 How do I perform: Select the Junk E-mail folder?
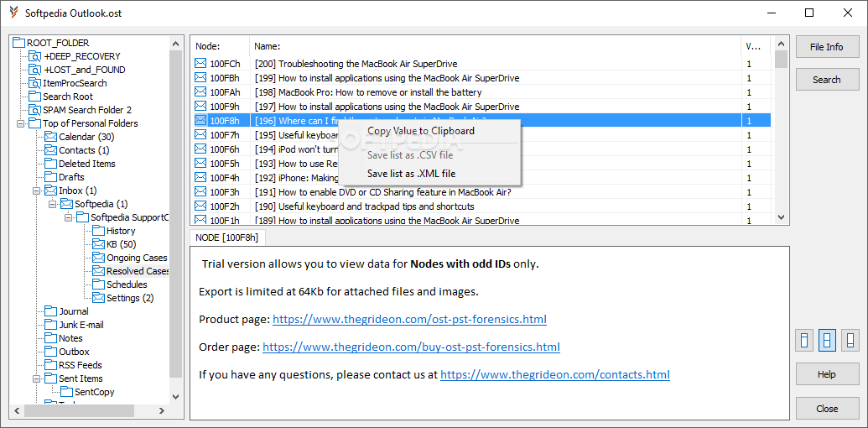point(81,325)
